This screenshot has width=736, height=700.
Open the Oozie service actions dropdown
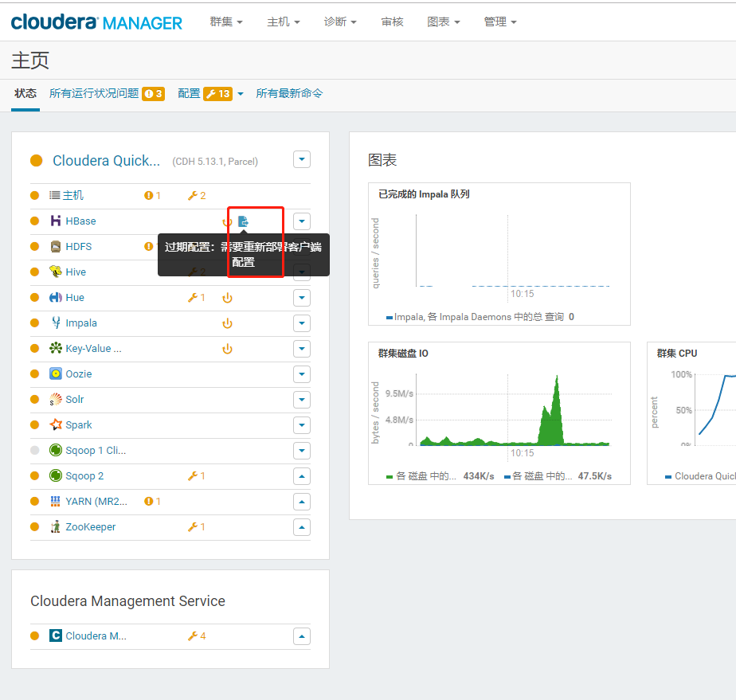point(302,374)
